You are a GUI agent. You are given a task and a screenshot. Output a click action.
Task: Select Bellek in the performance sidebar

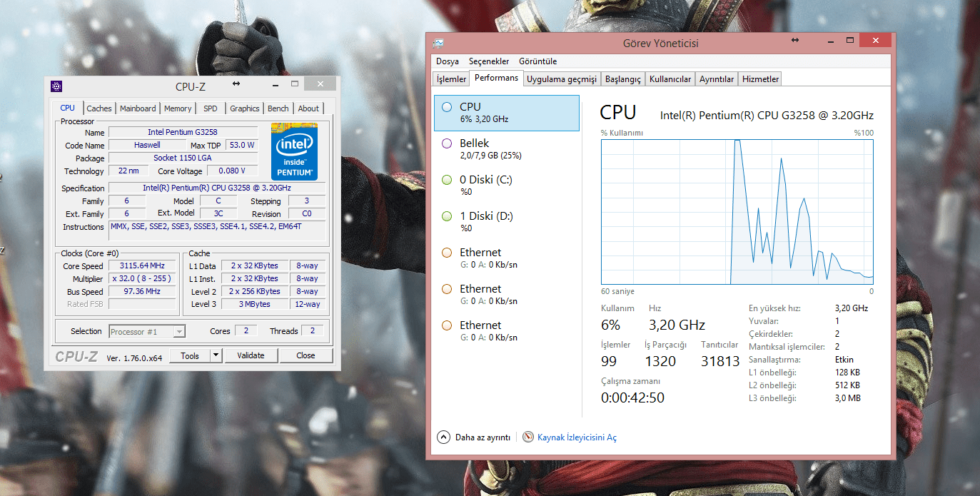[x=506, y=149]
